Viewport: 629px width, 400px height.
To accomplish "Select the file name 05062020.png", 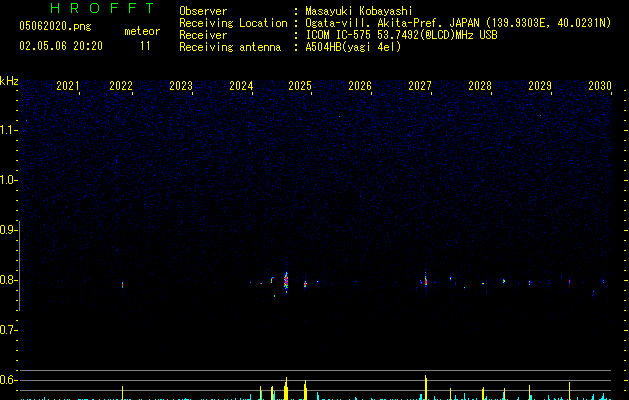I will [x=55, y=26].
